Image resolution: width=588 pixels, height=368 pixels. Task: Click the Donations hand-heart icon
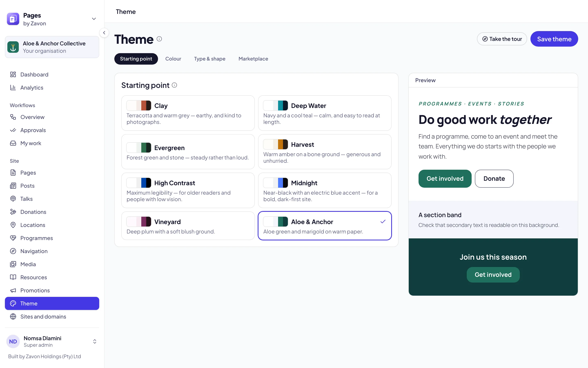click(x=13, y=212)
